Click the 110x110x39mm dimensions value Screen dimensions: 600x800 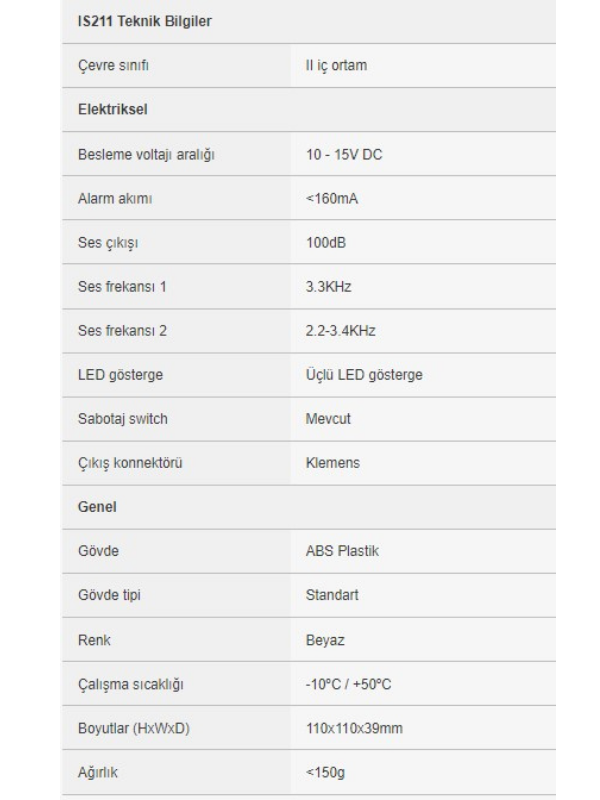(x=354, y=728)
